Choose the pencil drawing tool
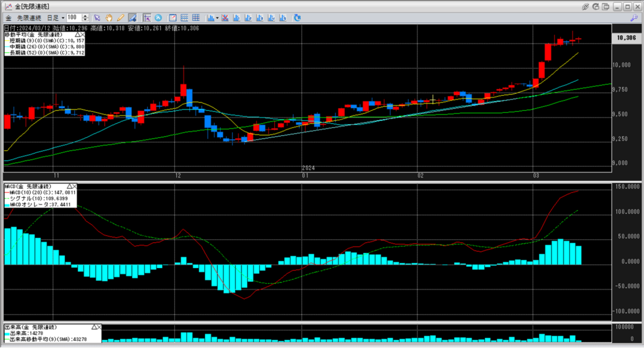 pyautogui.click(x=120, y=18)
